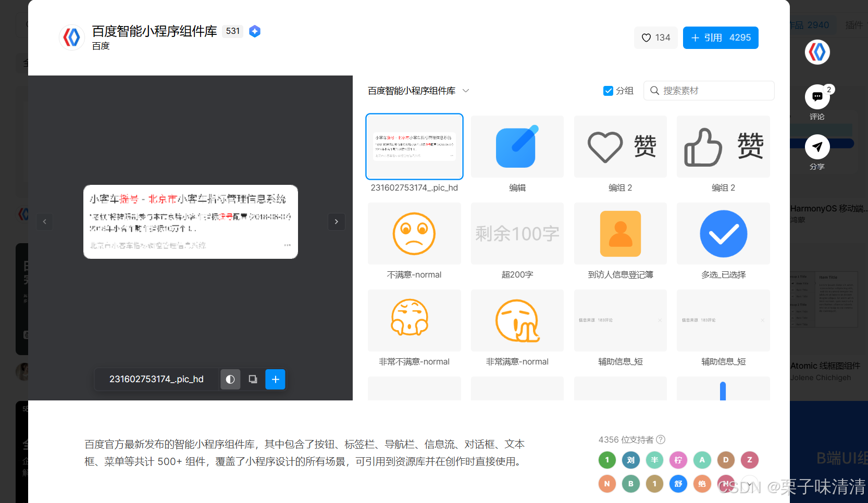Screen dimensions: 868x503
Task: Click the large preview card image
Action: click(191, 222)
